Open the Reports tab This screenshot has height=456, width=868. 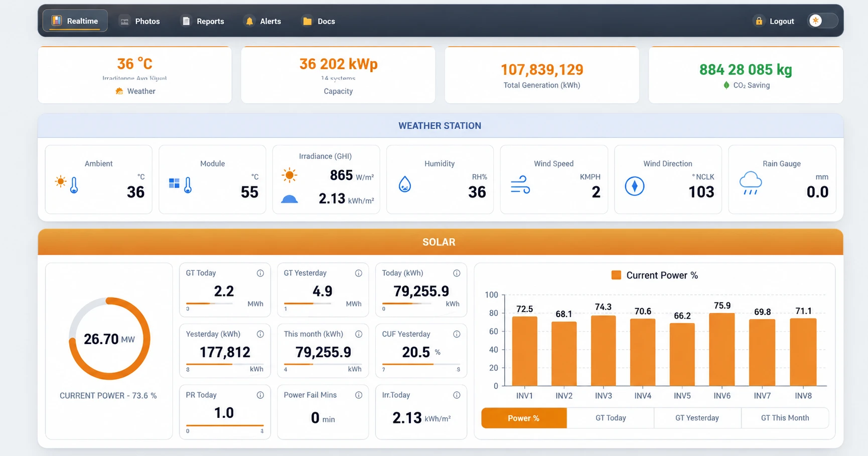[203, 21]
